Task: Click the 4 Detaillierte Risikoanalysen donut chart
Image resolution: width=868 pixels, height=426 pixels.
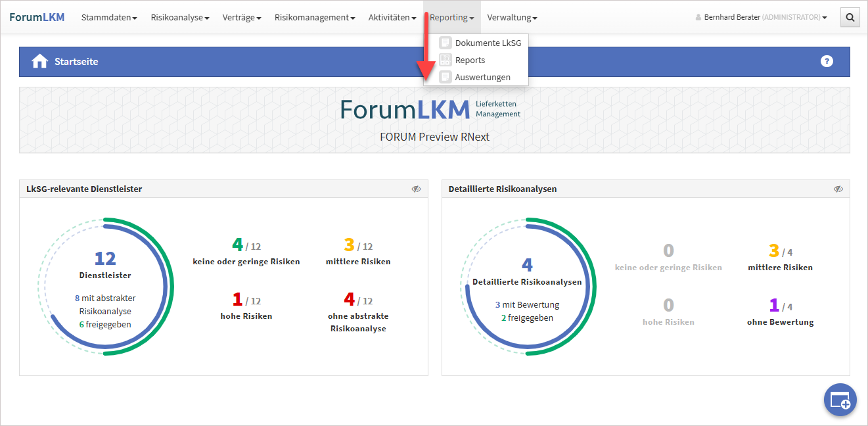Action: pos(528,286)
